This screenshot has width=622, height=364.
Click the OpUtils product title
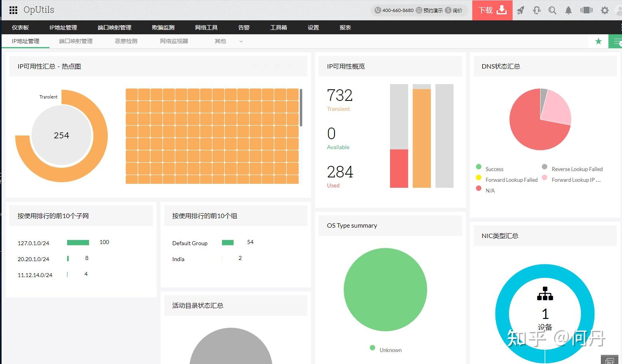tap(39, 10)
